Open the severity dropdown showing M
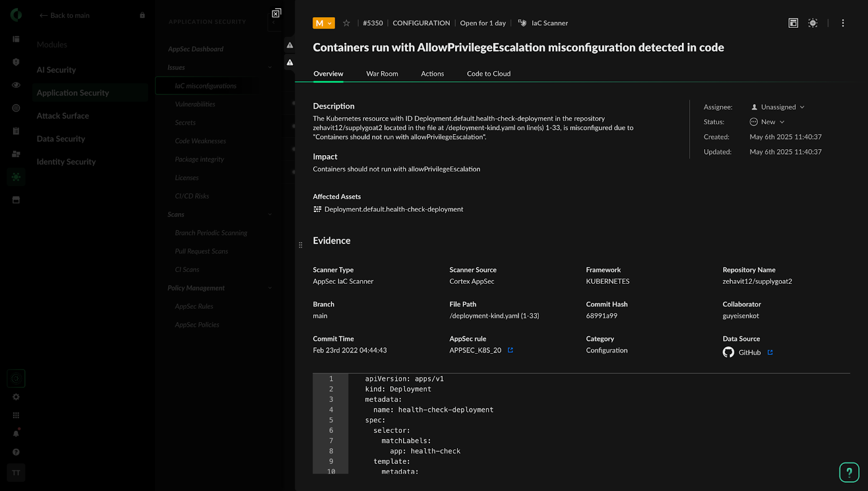This screenshot has height=491, width=868. click(322, 23)
